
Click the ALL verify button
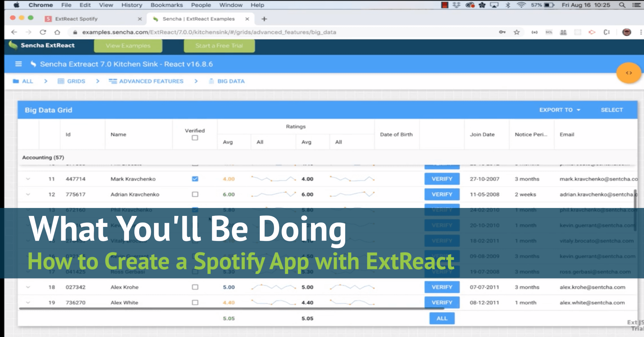click(442, 318)
